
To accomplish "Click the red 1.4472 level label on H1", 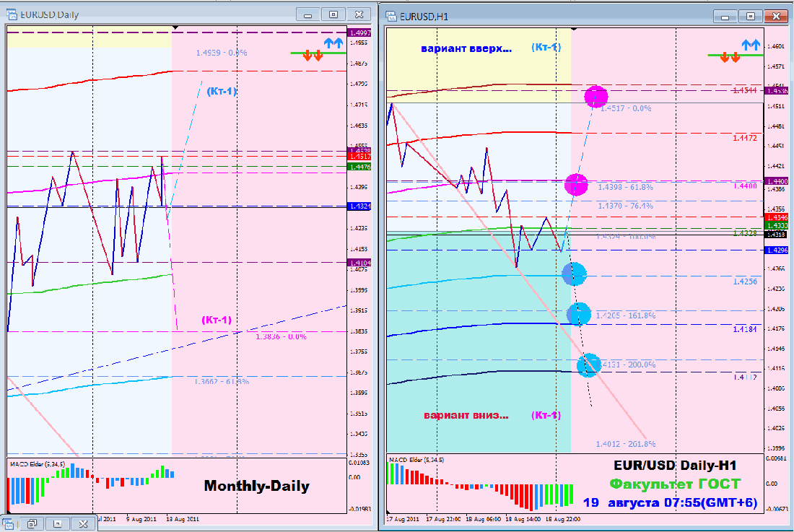I will pyautogui.click(x=745, y=138).
